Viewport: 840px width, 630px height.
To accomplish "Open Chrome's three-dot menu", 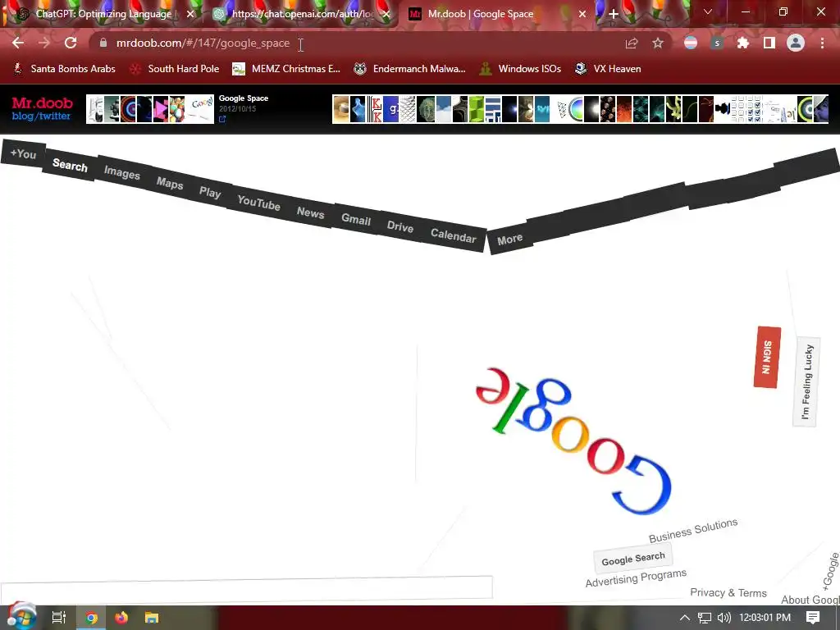I will click(x=822, y=43).
